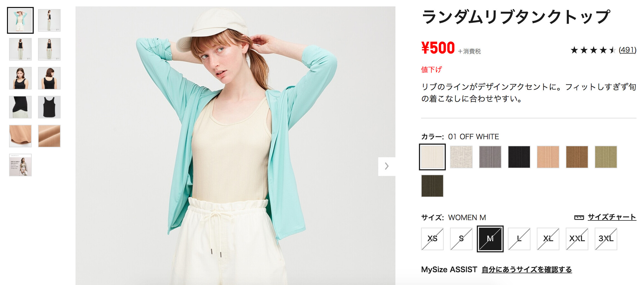
Task: Select the M size option
Action: pos(490,239)
